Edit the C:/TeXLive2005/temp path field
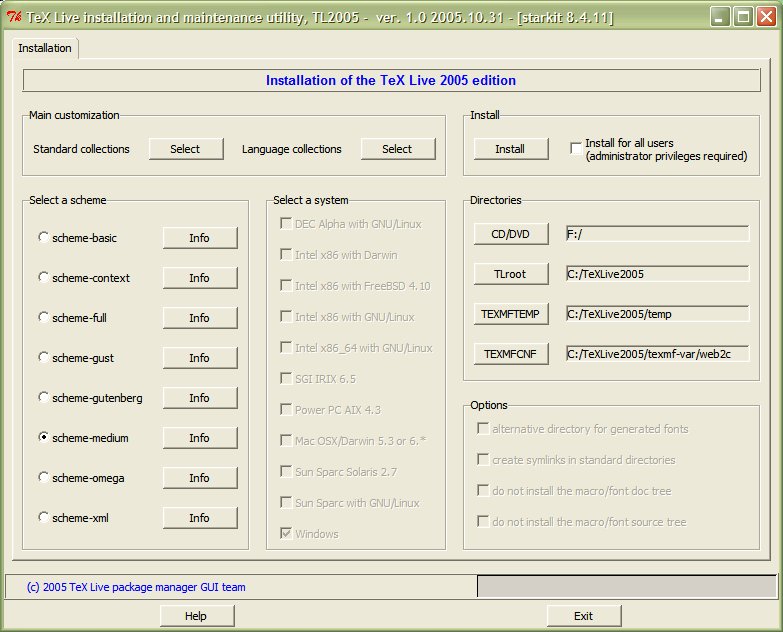The height and width of the screenshot is (632, 783). click(x=658, y=314)
